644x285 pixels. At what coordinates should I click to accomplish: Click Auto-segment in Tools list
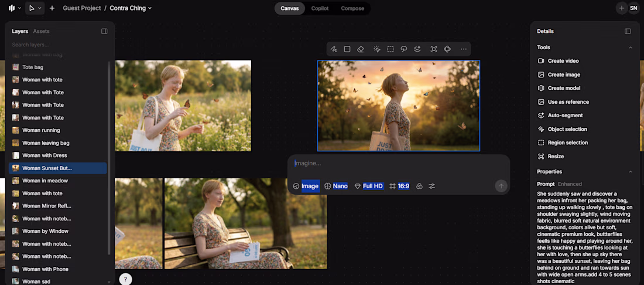(x=565, y=116)
